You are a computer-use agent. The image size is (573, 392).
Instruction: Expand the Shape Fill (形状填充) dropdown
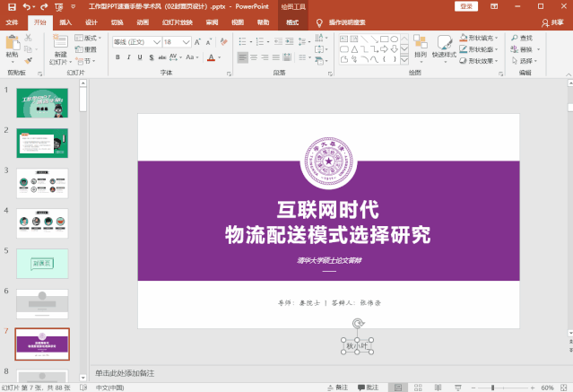point(496,38)
